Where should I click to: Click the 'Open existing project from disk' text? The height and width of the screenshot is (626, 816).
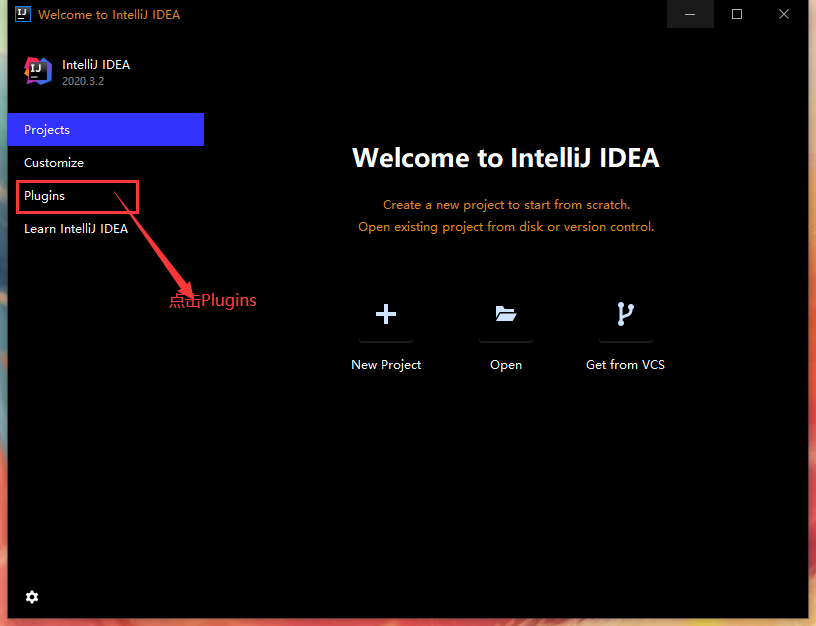[x=506, y=227]
